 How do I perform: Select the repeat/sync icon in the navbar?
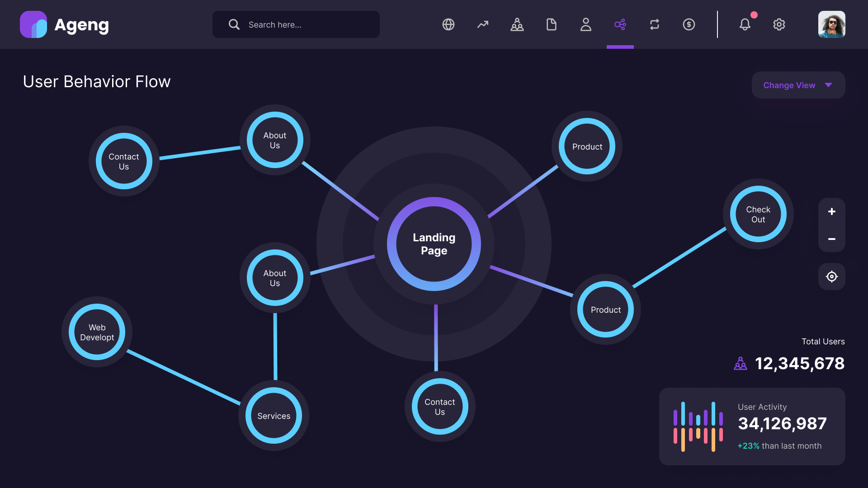click(x=654, y=24)
